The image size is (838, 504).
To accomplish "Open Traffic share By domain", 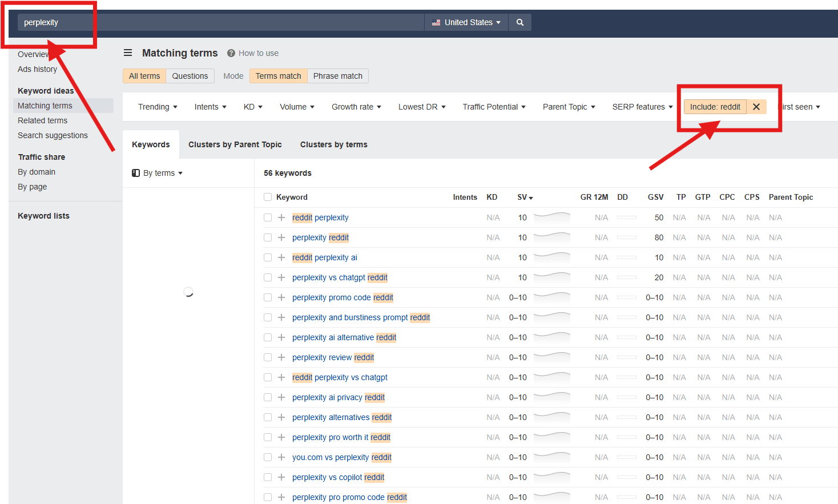I will pos(37,172).
